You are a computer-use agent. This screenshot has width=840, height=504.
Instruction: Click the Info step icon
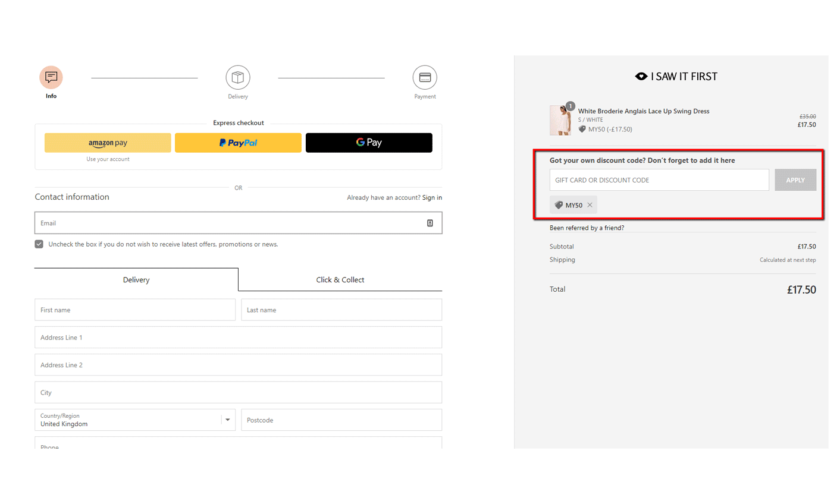(x=51, y=77)
